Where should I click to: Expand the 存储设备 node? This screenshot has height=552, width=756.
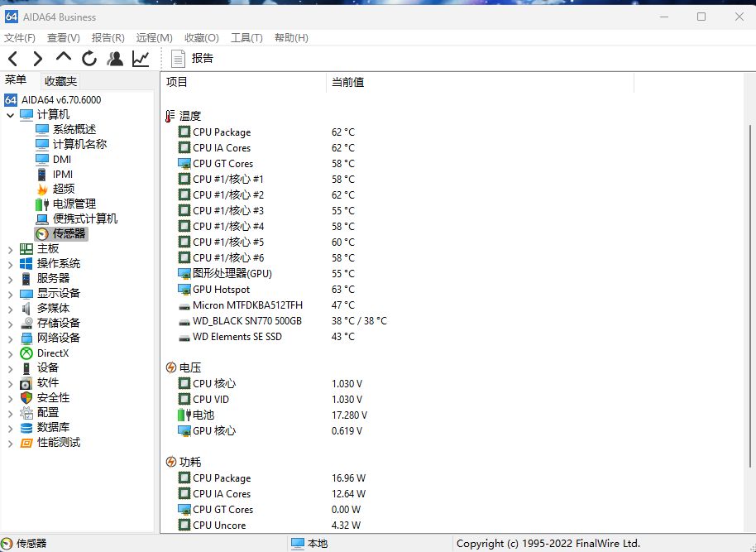(x=10, y=324)
